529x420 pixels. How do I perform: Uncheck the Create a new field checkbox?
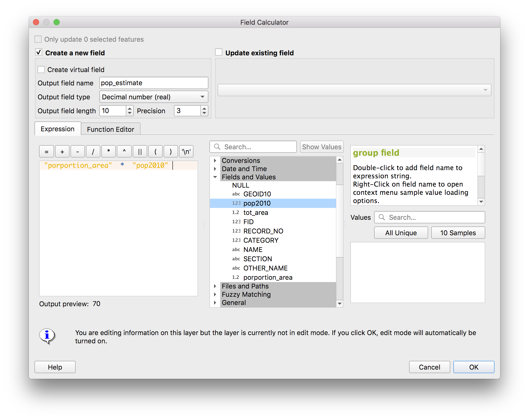pyautogui.click(x=39, y=52)
